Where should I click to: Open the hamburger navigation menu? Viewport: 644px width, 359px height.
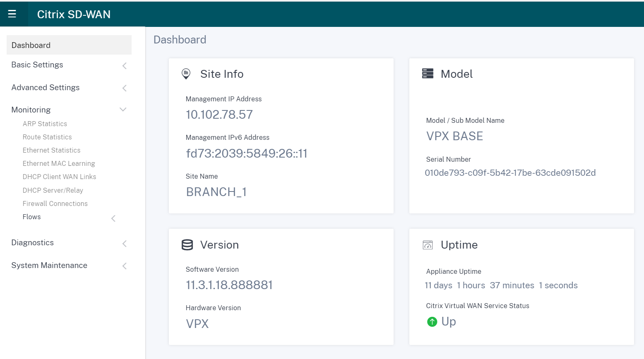click(12, 14)
